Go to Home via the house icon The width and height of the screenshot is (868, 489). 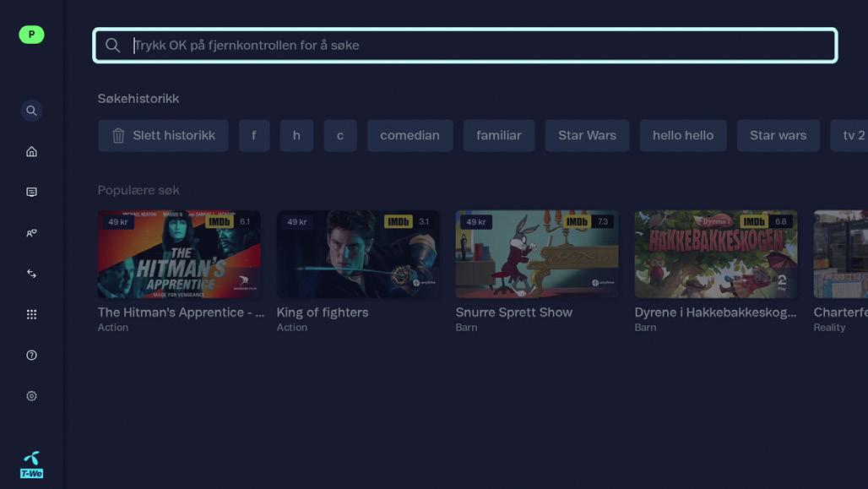tap(31, 151)
